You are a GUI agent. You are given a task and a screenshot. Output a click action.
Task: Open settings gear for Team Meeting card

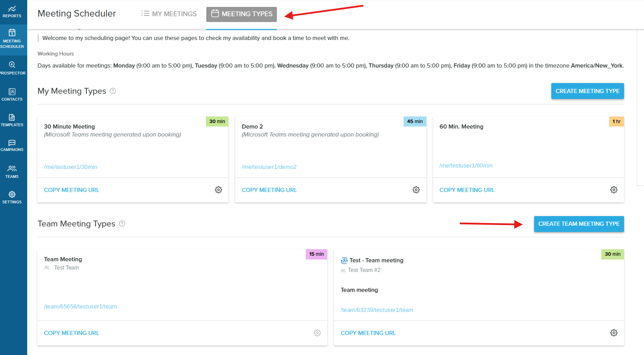tap(317, 333)
